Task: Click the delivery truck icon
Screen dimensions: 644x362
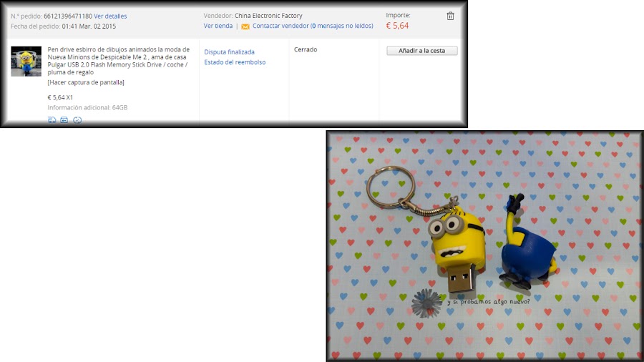Action: coord(52,120)
